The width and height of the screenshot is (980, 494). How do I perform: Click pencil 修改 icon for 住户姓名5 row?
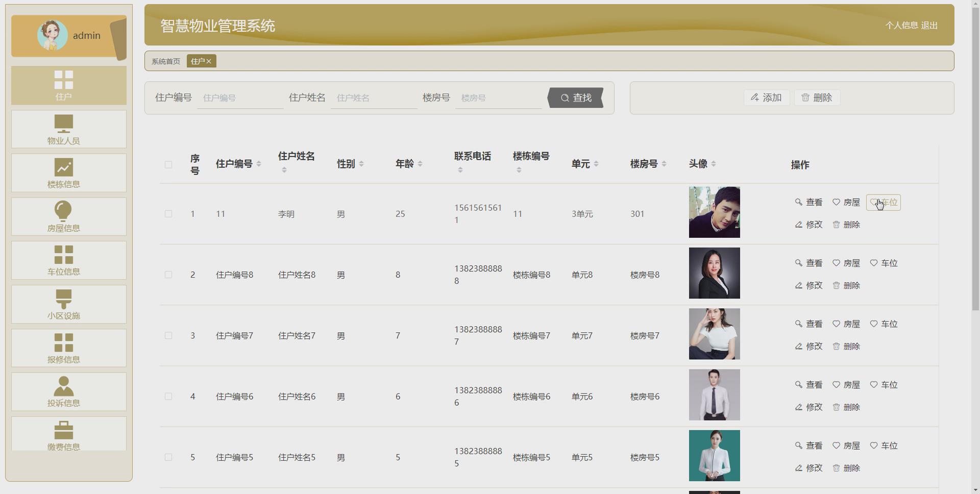pyautogui.click(x=798, y=468)
